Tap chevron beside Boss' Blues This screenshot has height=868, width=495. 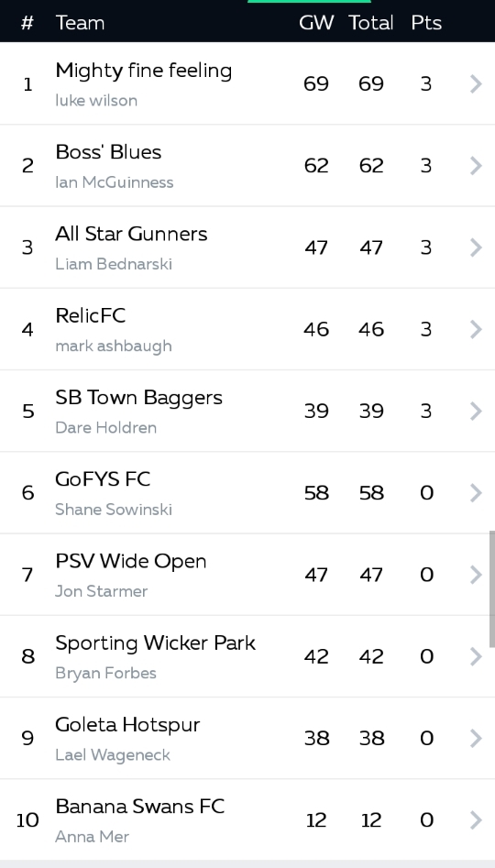476,166
